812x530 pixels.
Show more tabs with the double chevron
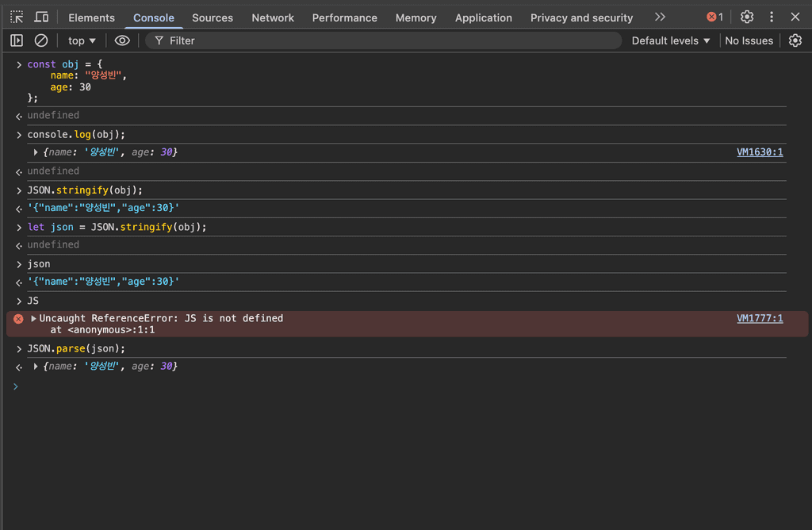pyautogui.click(x=660, y=17)
